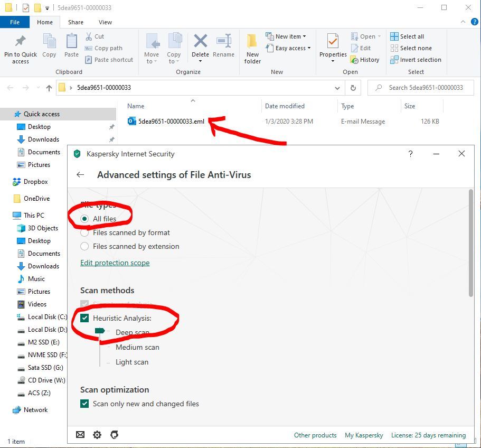Toggle the Heuristic Analysis checkbox
The height and width of the screenshot is (448, 481).
[x=84, y=318]
